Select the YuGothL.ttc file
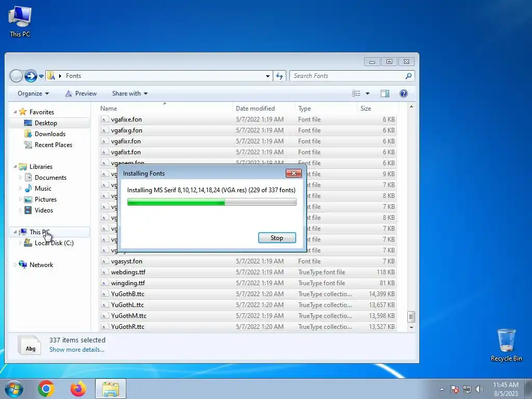The image size is (532, 399). (x=248, y=304)
